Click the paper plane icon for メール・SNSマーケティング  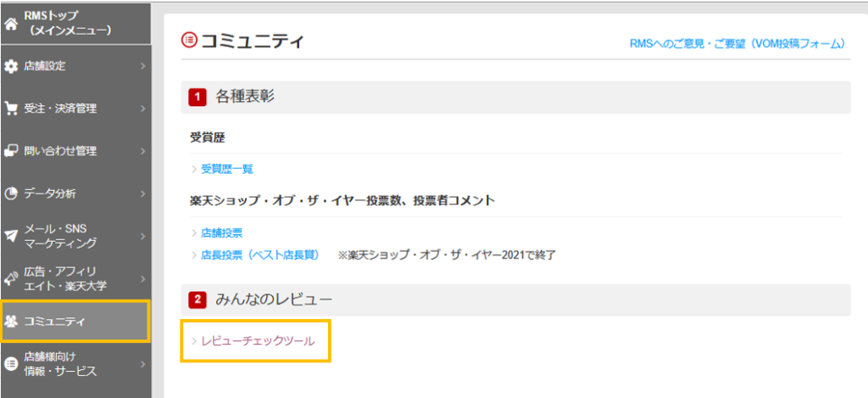click(10, 236)
